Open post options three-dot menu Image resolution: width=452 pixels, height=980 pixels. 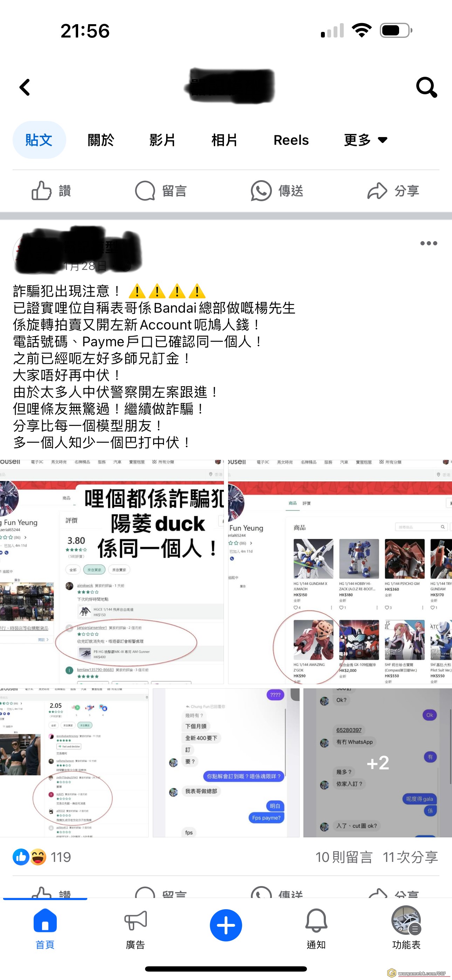tap(429, 243)
